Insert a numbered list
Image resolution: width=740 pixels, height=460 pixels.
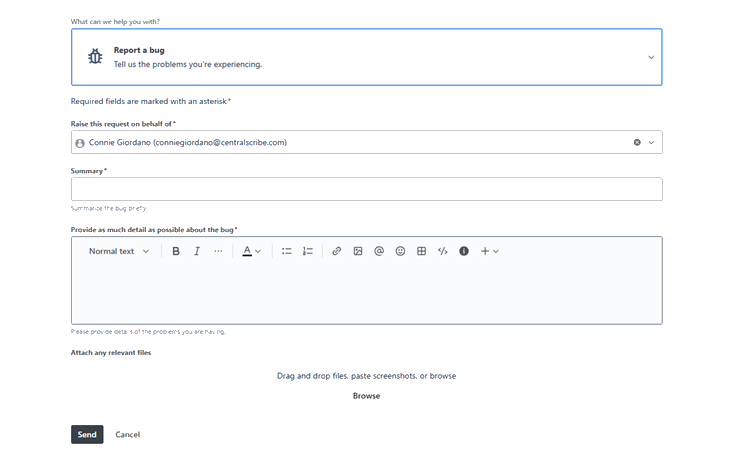point(308,251)
